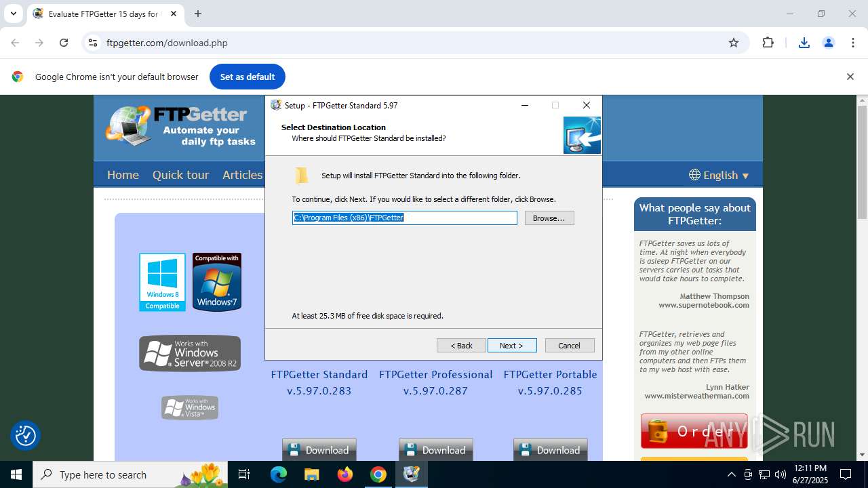This screenshot has width=868, height=488.
Task: Open Microsoft Edge from taskbar
Action: pyautogui.click(x=279, y=474)
